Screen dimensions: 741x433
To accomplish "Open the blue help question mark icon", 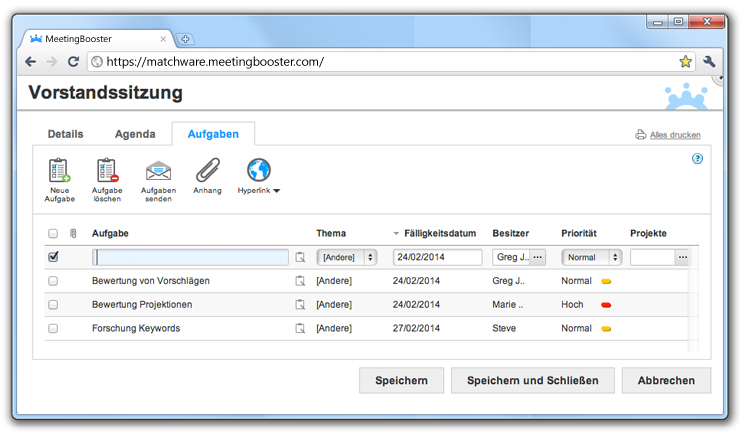I will [697, 158].
